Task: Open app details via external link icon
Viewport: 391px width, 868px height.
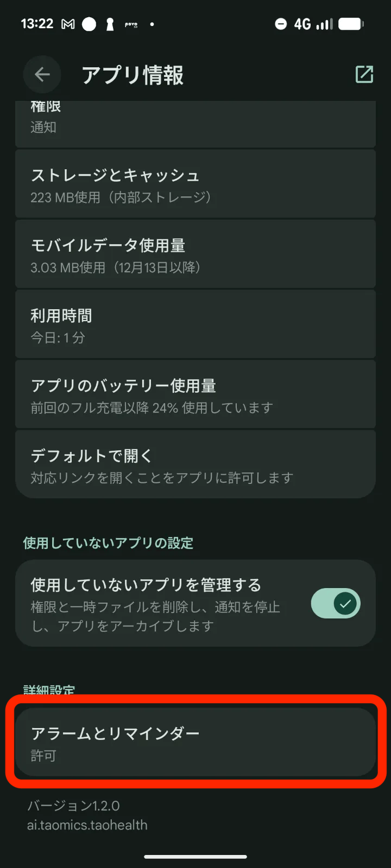Action: tap(364, 74)
